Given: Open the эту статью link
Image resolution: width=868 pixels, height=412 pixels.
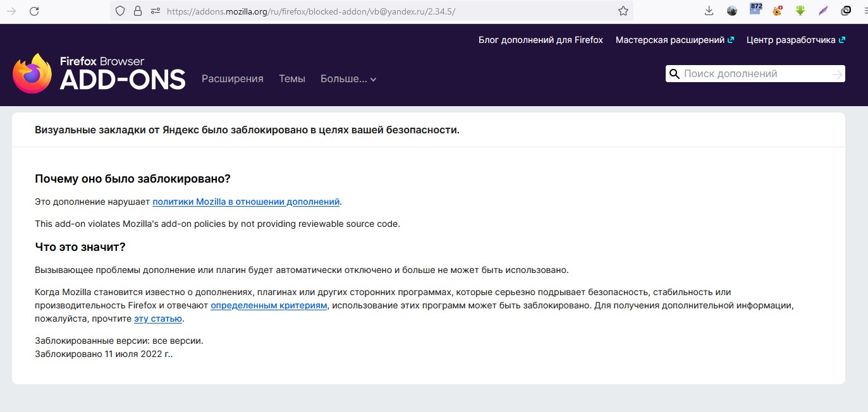Looking at the screenshot, I should 158,319.
